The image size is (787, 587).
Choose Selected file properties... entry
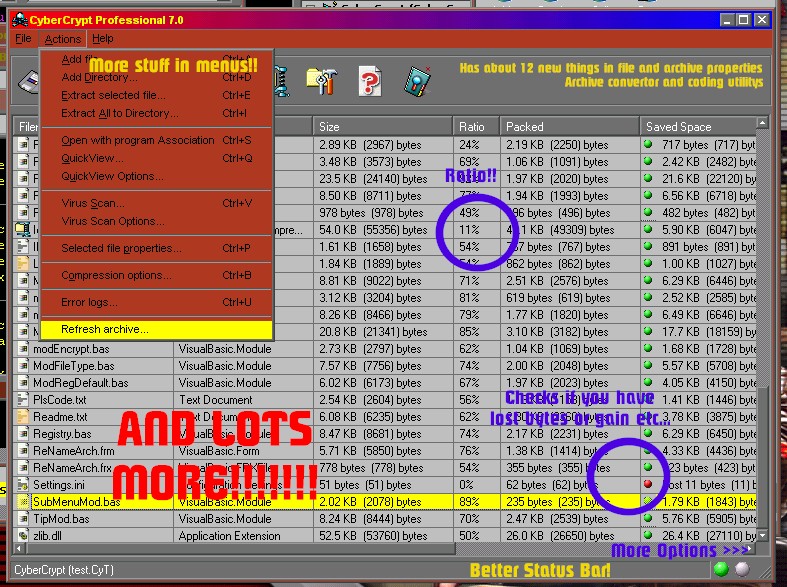pyautogui.click(x=156, y=248)
